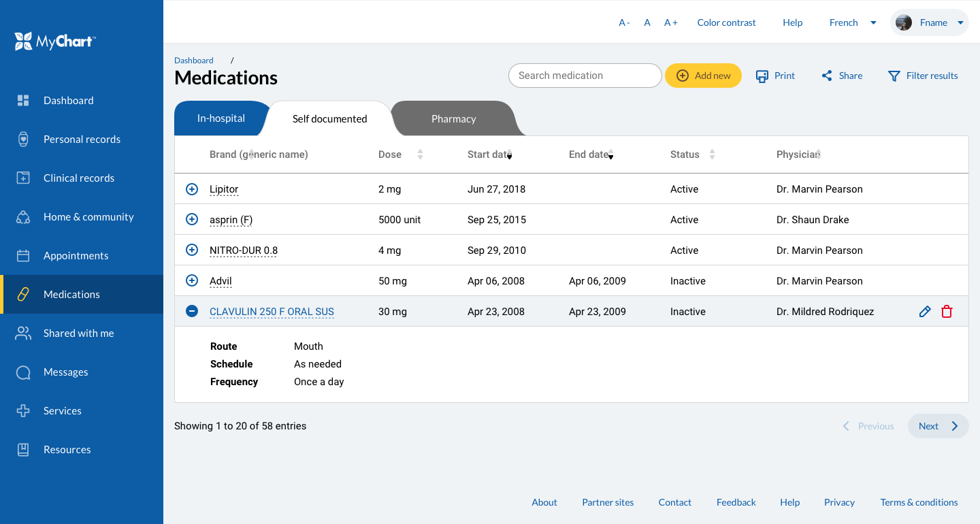Click the user profile avatar

click(904, 22)
